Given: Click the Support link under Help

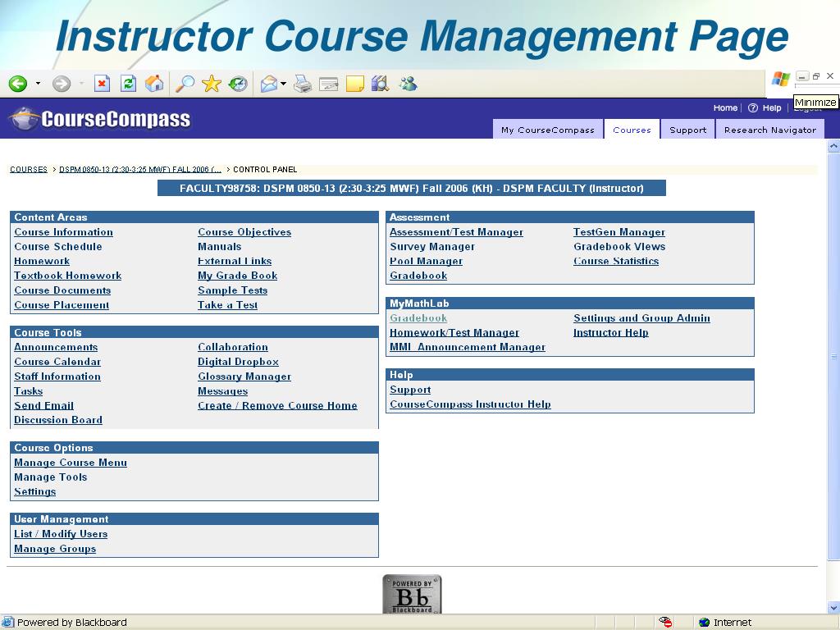Looking at the screenshot, I should 410,390.
